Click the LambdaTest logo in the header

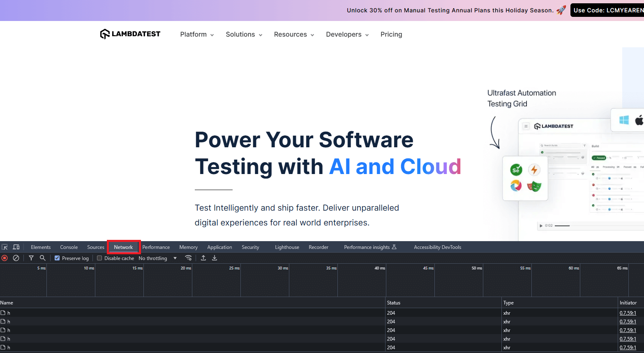[130, 34]
